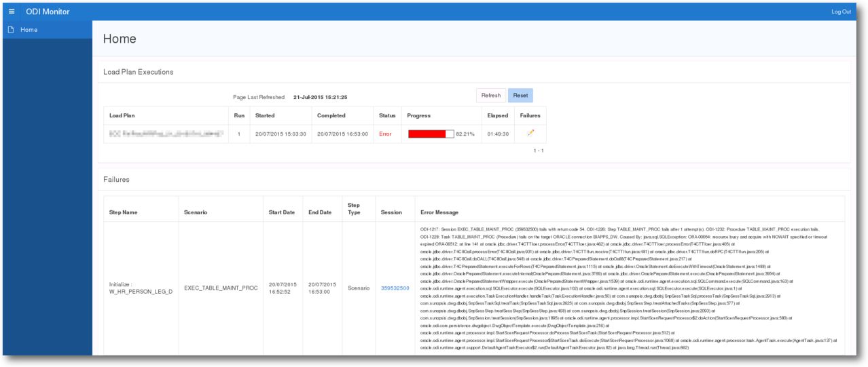Click start date 20/07/2015 16:52:52
The image size is (868, 367).
point(283,288)
